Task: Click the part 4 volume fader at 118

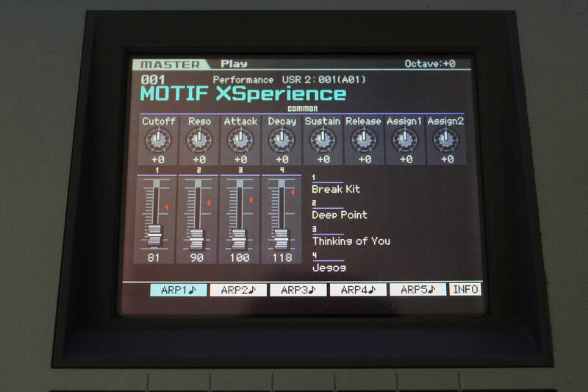Action: 282,239
